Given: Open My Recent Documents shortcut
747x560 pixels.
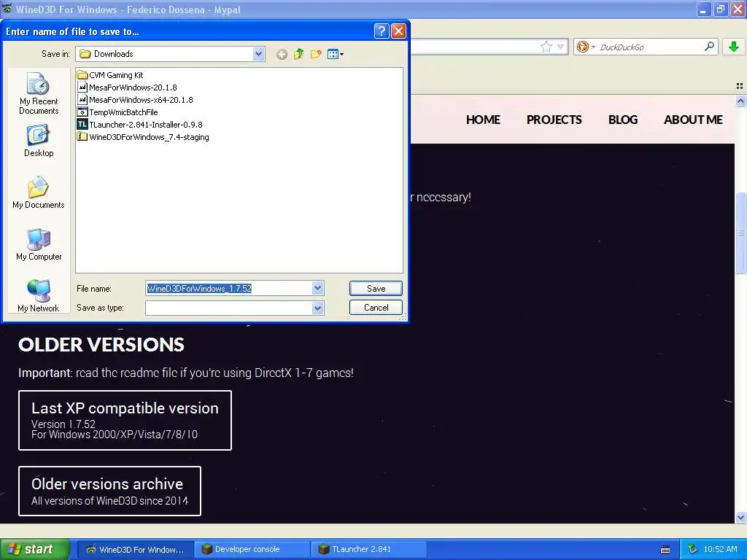Looking at the screenshot, I should tap(39, 93).
